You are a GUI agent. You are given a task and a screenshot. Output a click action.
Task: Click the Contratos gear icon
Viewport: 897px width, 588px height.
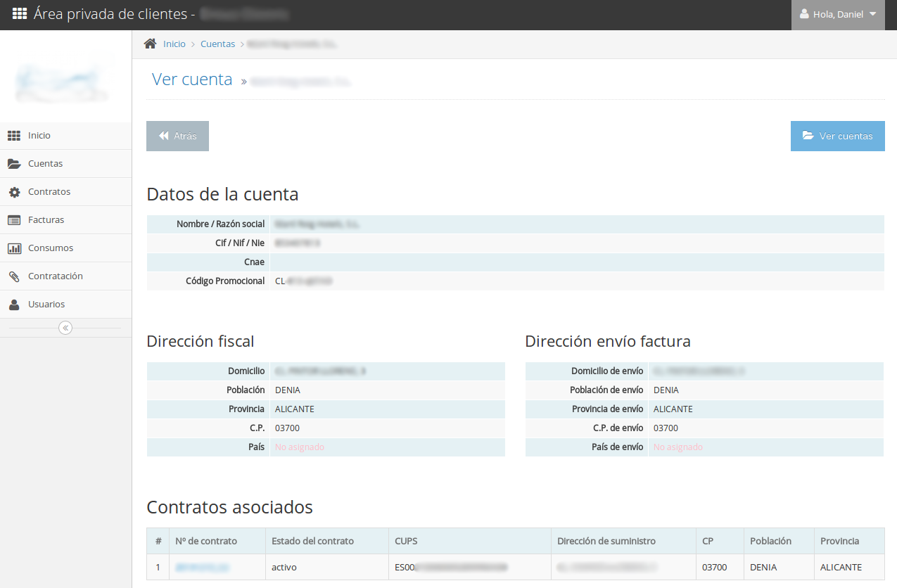(15, 191)
